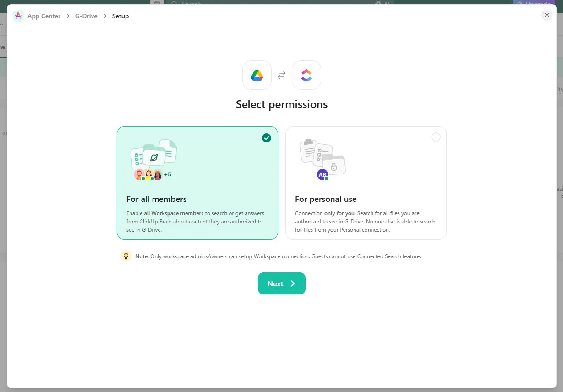Click the Select permissions heading
Screen dimensions: 563x392
282,104
